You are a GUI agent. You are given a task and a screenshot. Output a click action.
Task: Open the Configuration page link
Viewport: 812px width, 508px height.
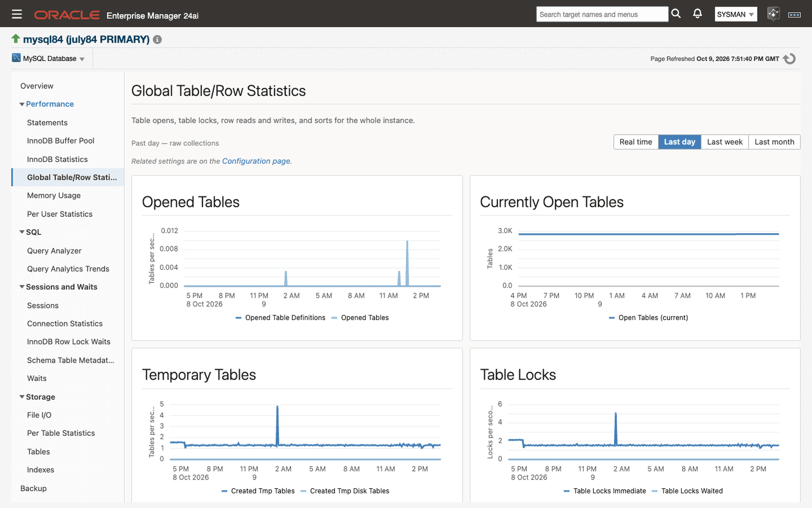coord(256,161)
